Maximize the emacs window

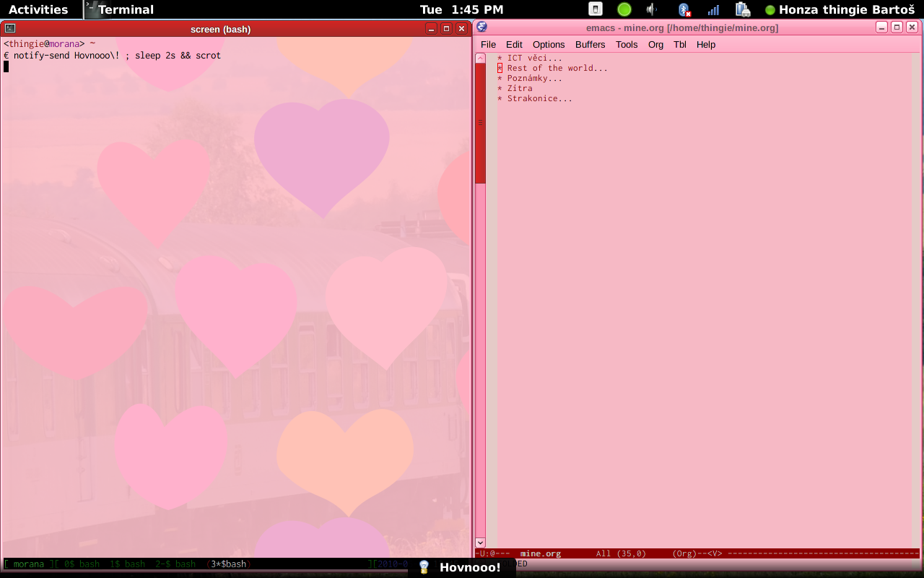pyautogui.click(x=897, y=27)
